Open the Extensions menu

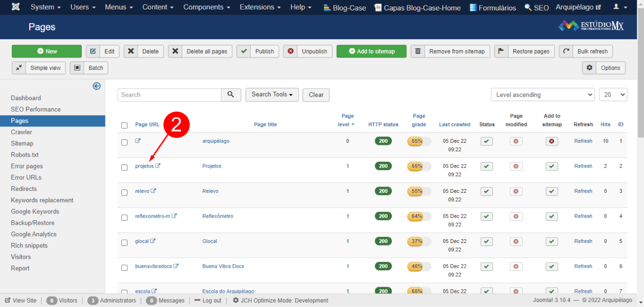point(260,7)
